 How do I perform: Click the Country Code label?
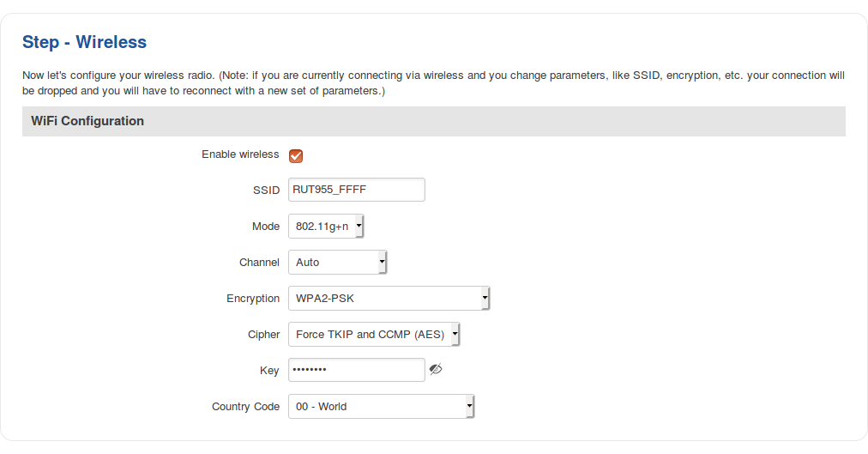[x=245, y=407]
